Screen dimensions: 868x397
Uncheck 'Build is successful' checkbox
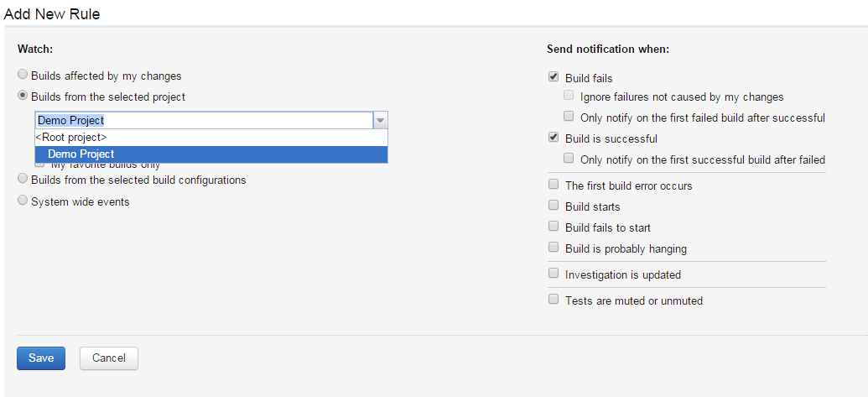pyautogui.click(x=554, y=138)
